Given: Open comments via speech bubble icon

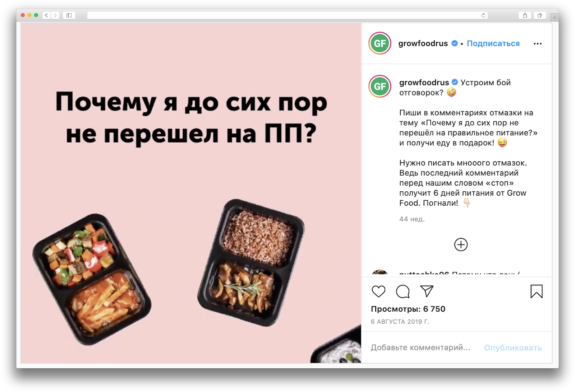Looking at the screenshot, I should [402, 291].
